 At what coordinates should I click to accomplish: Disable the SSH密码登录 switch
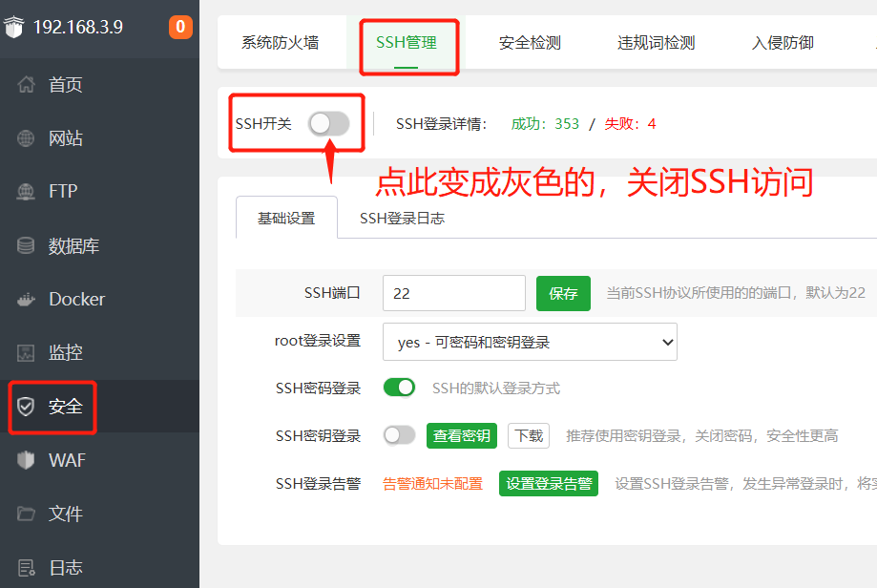399,388
